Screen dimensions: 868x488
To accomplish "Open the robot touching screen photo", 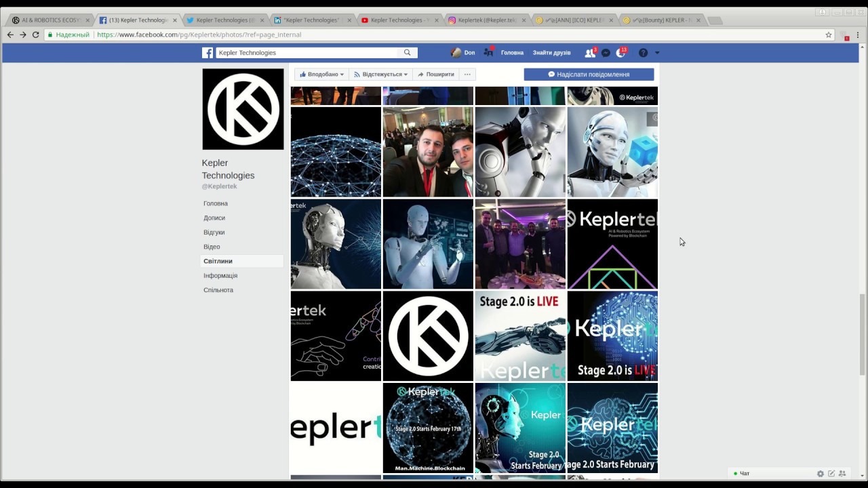I will (428, 244).
